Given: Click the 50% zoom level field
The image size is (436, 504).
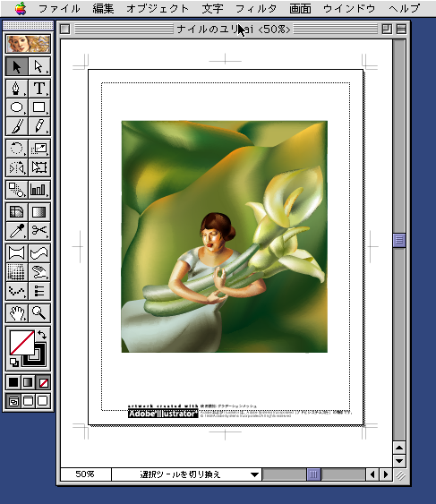Looking at the screenshot, I should pyautogui.click(x=86, y=474).
